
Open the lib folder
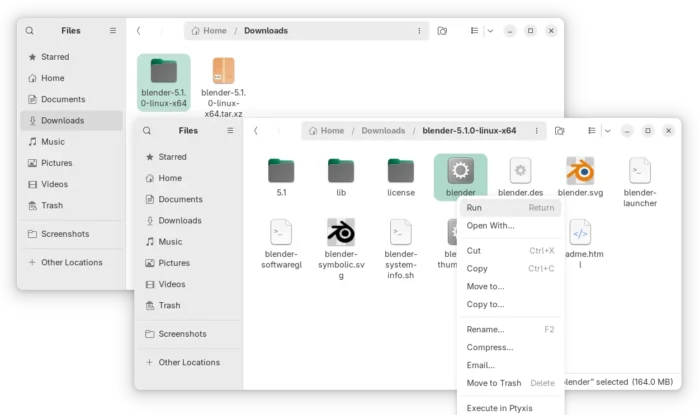pos(341,171)
